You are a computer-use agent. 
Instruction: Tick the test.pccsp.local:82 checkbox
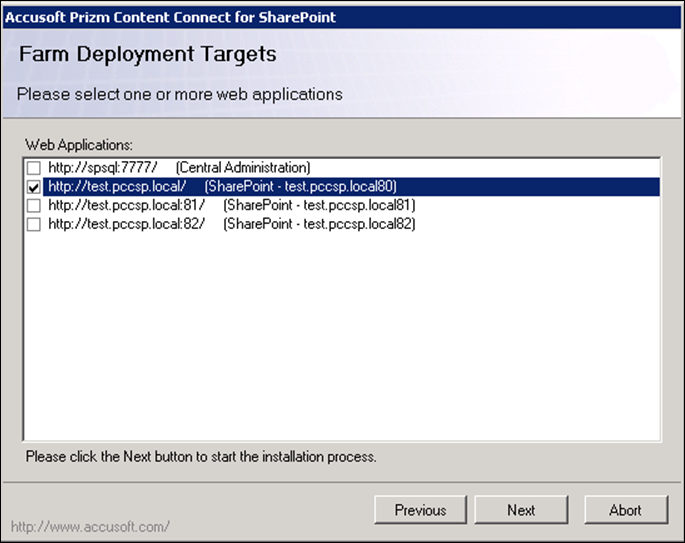click(34, 225)
